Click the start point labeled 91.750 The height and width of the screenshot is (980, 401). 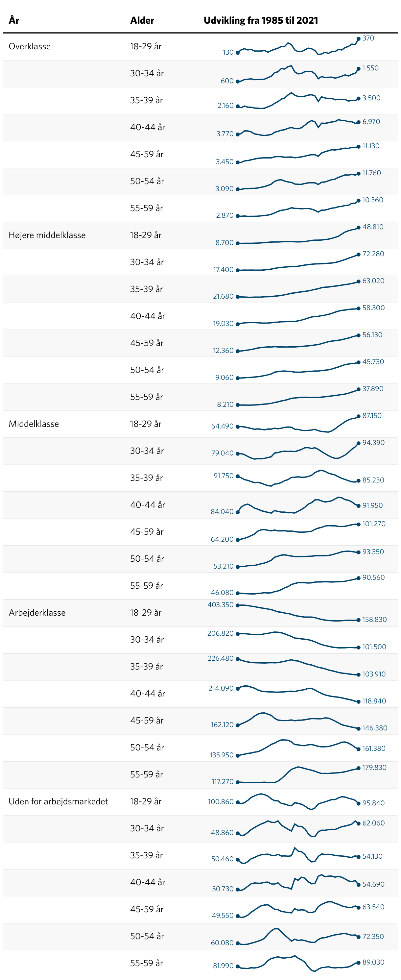[238, 476]
